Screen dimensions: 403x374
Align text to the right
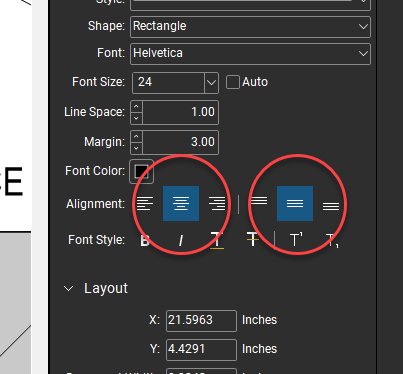(x=217, y=203)
